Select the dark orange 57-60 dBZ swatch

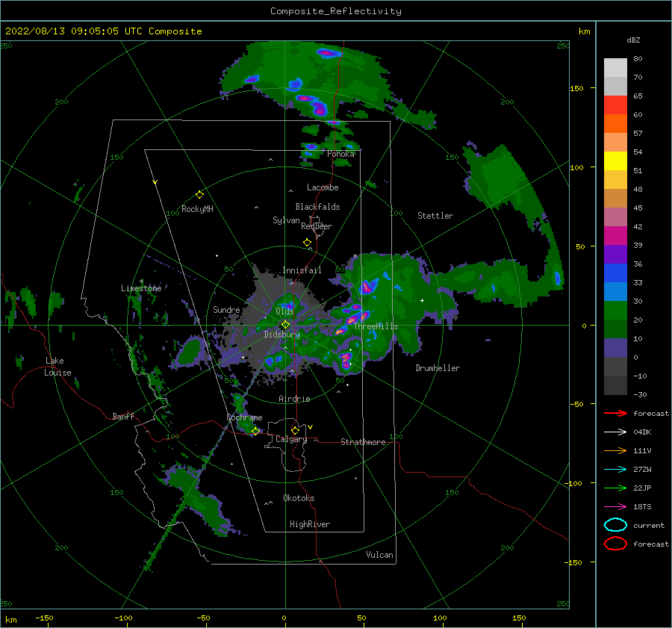615,124
